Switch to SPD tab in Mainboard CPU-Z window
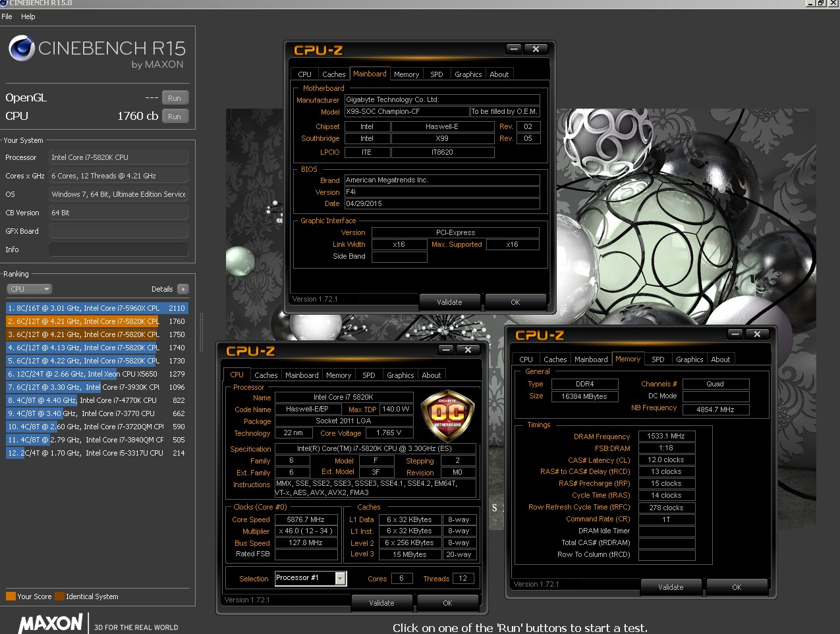This screenshot has height=634, width=840. point(436,74)
